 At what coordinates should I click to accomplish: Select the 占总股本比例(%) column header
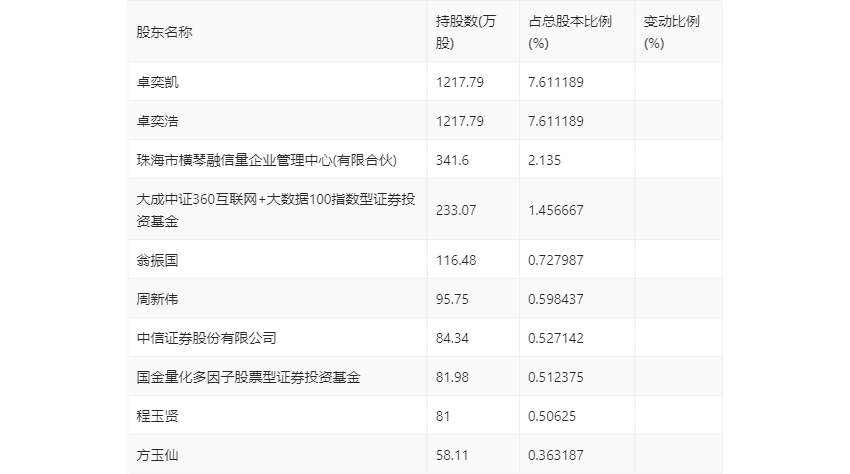click(x=570, y=32)
